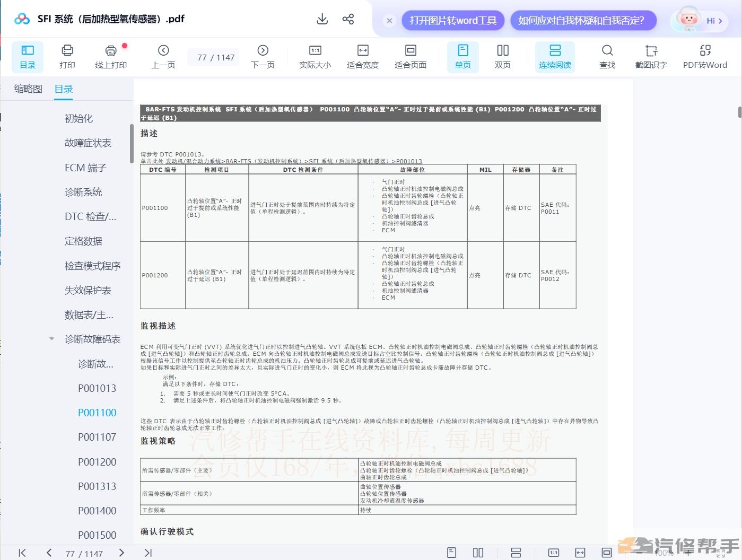Switch to 缩略图 thumbnails tab
The width and height of the screenshot is (742, 560).
(x=28, y=89)
